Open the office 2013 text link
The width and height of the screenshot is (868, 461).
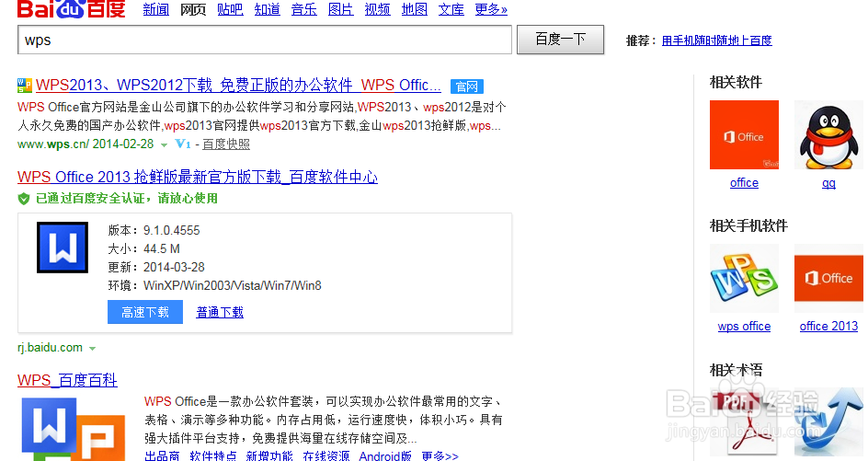pyautogui.click(x=828, y=327)
